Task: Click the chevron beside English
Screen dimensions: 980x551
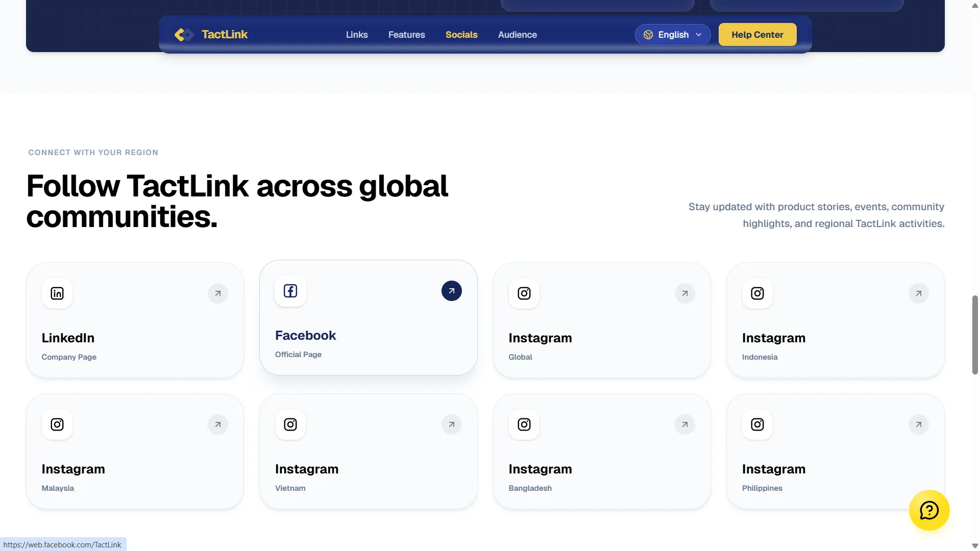Action: coord(699,35)
